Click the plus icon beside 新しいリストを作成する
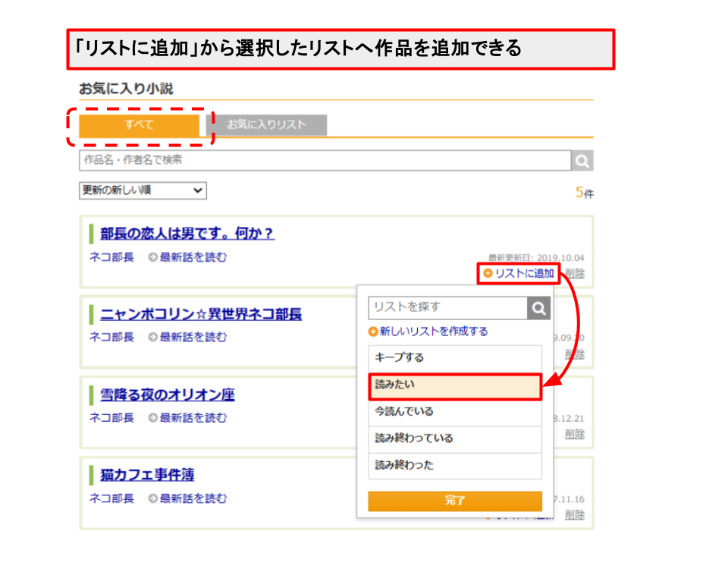 375,331
